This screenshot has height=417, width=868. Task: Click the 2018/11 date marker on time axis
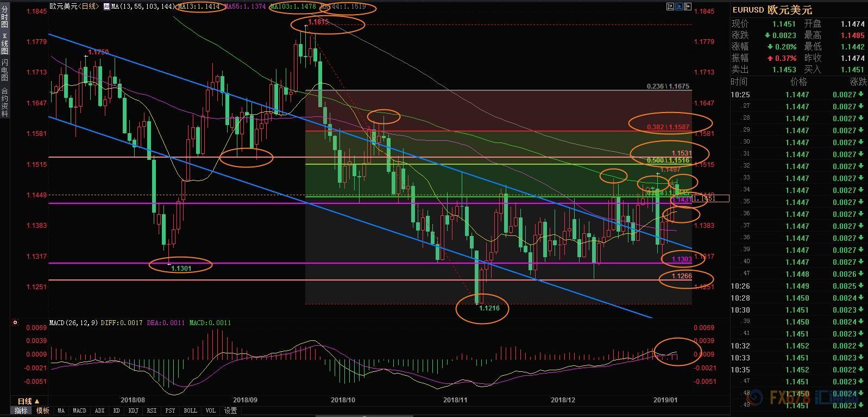pyautogui.click(x=455, y=400)
